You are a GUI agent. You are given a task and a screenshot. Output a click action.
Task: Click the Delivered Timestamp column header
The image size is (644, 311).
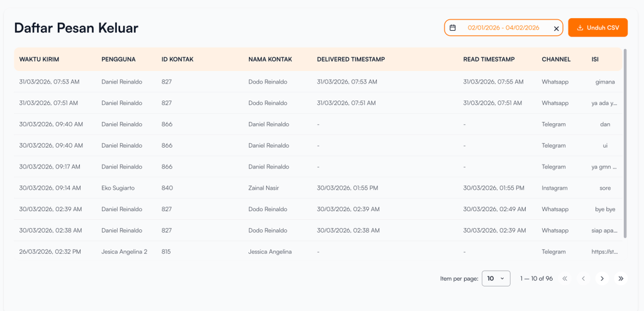click(x=350, y=59)
